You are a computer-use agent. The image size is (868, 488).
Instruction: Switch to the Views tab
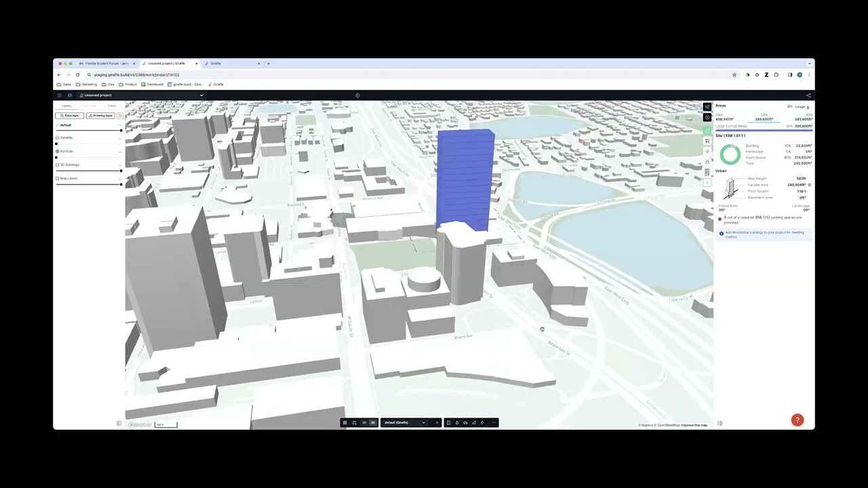(x=112, y=106)
